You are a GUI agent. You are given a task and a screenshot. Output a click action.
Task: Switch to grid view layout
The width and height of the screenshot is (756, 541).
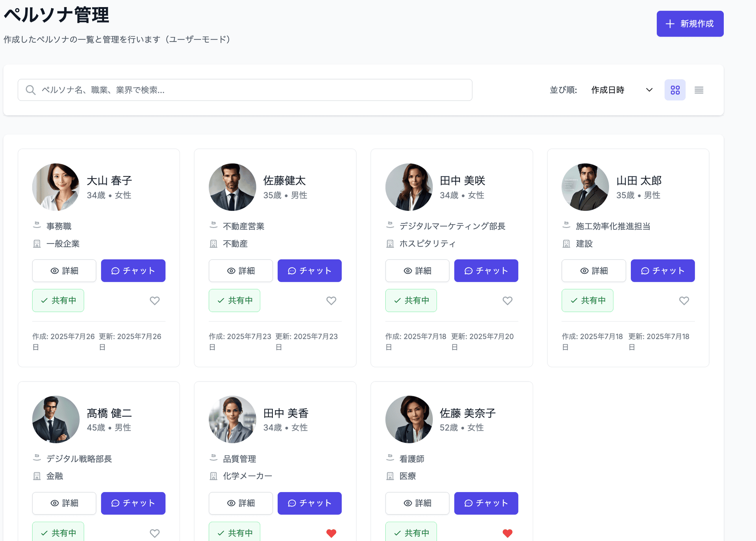[675, 90]
